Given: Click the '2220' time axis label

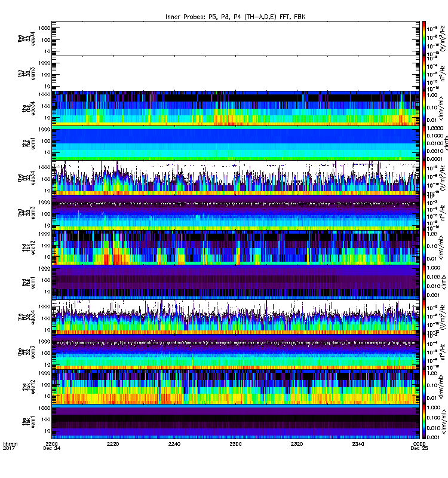Looking at the screenshot, I should coord(113,444).
